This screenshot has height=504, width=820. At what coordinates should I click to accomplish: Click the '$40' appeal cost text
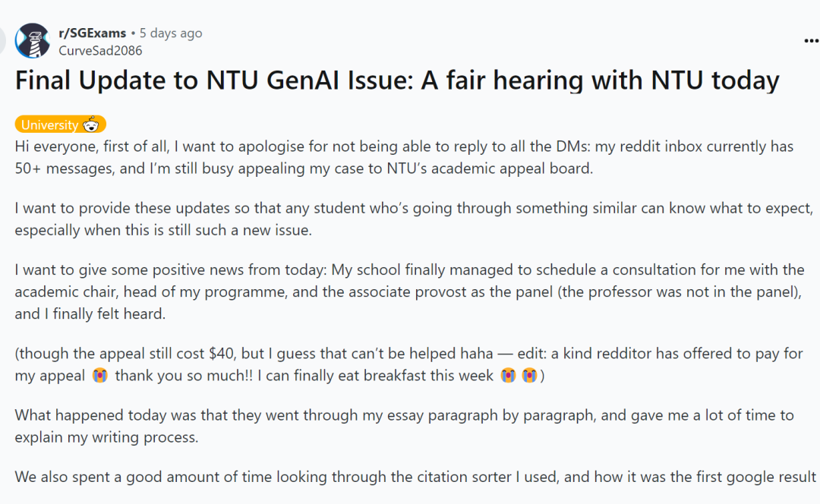pyautogui.click(x=221, y=354)
